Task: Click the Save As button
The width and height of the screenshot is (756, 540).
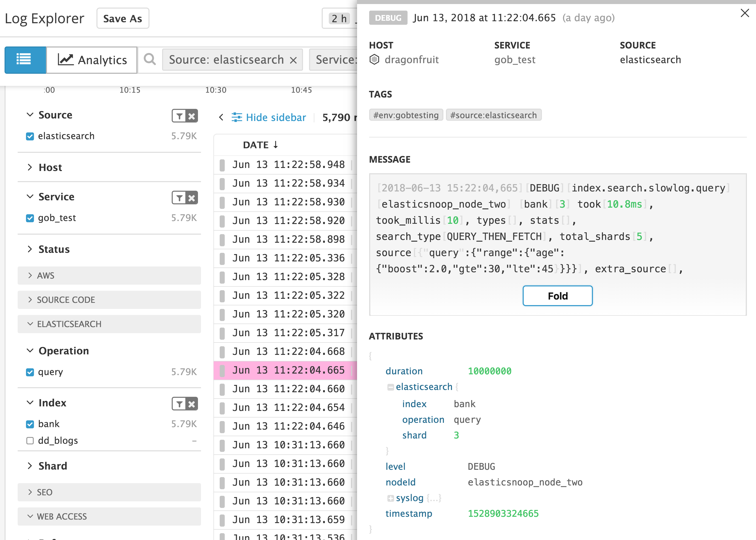Action: [122, 18]
